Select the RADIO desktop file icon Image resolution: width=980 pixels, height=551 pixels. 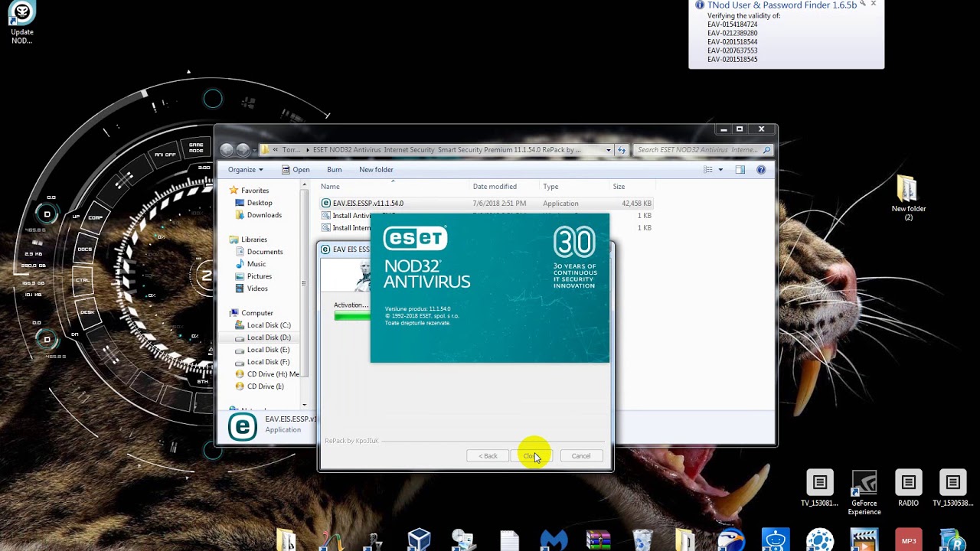[x=908, y=488]
